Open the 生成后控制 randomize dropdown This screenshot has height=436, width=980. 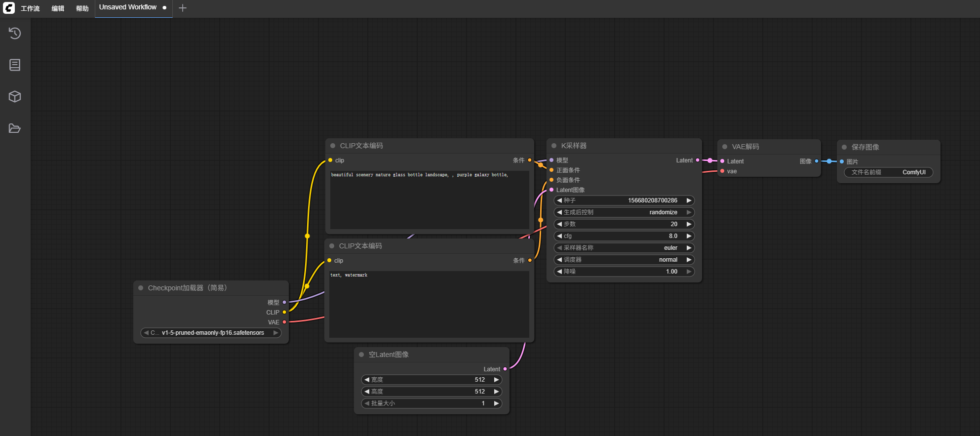[x=624, y=212]
